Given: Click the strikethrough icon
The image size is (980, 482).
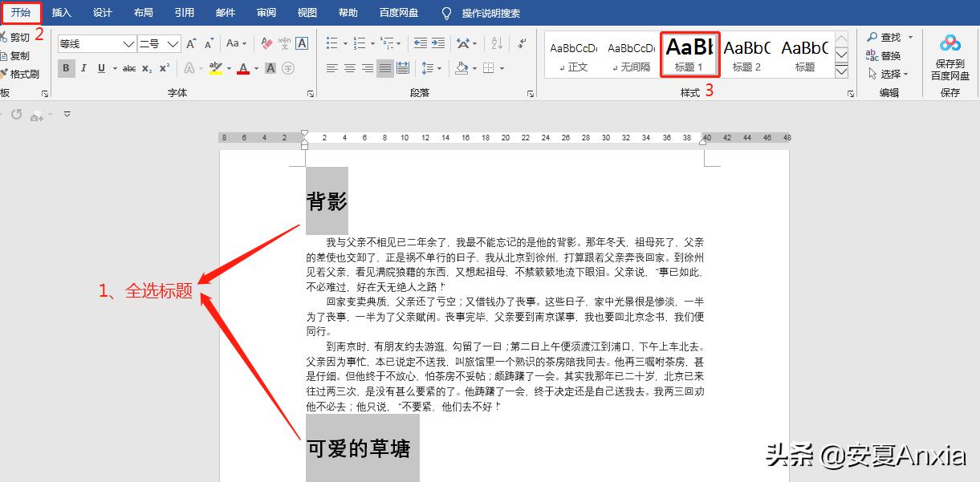Looking at the screenshot, I should (130, 68).
